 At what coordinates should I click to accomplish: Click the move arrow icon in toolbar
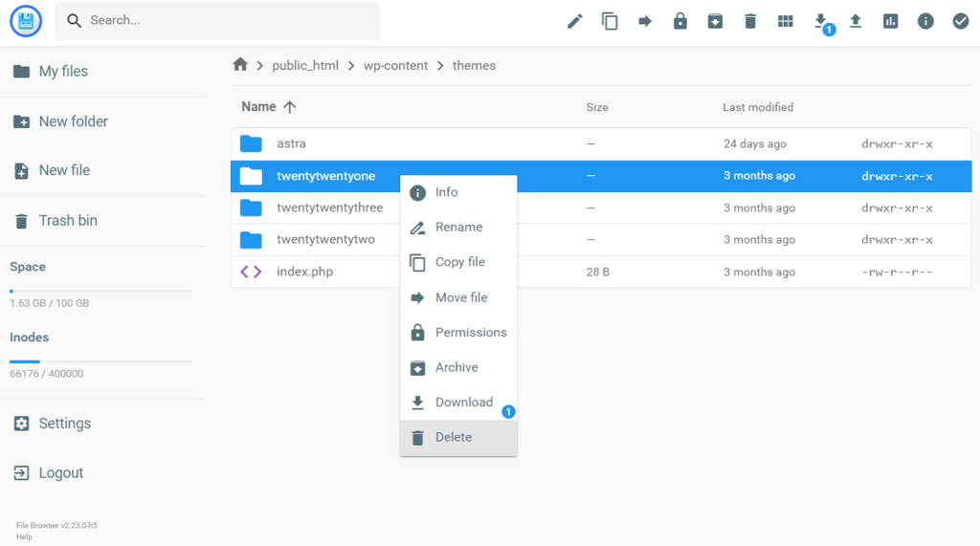point(644,21)
